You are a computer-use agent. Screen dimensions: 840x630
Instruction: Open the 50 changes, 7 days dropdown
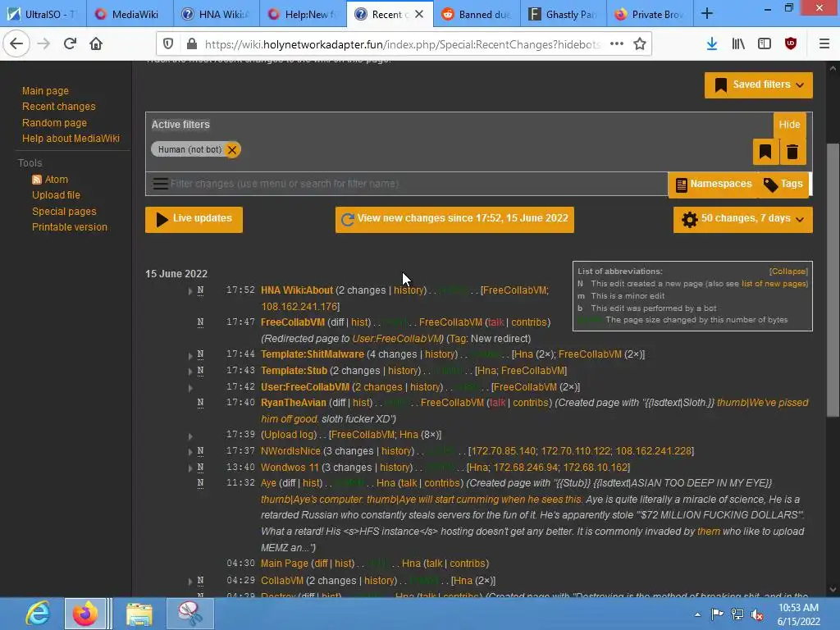point(743,219)
